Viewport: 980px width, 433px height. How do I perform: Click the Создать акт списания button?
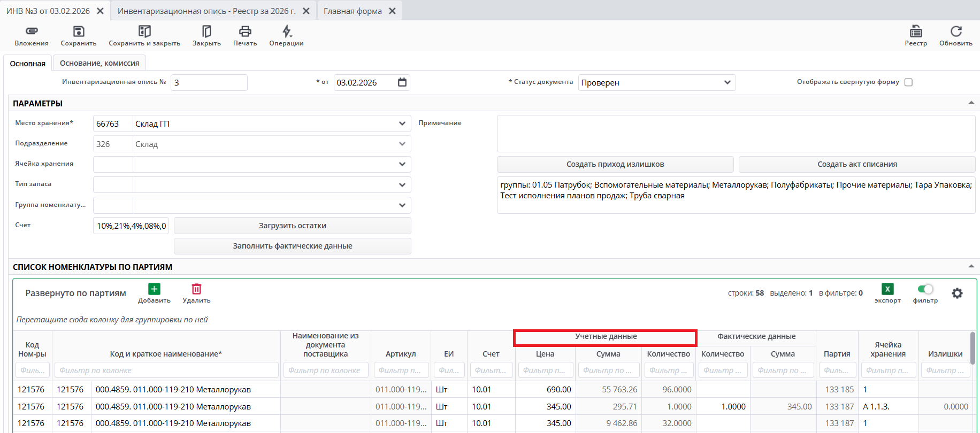[x=857, y=164]
